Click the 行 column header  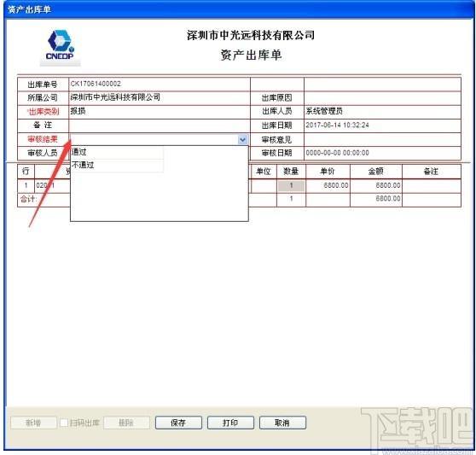pyautogui.click(x=26, y=172)
